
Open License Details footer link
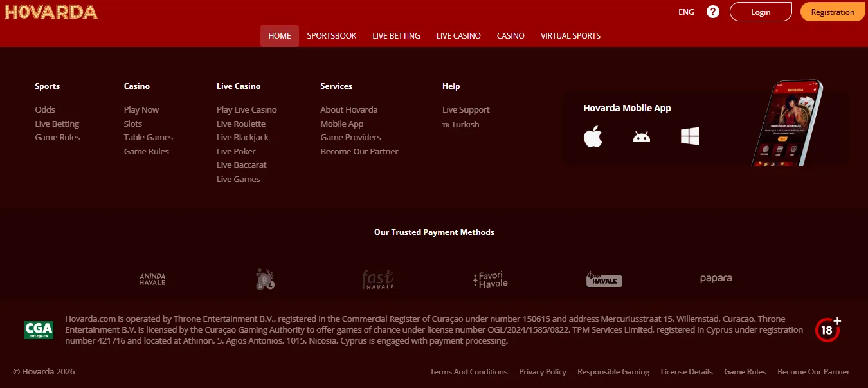[687, 372]
